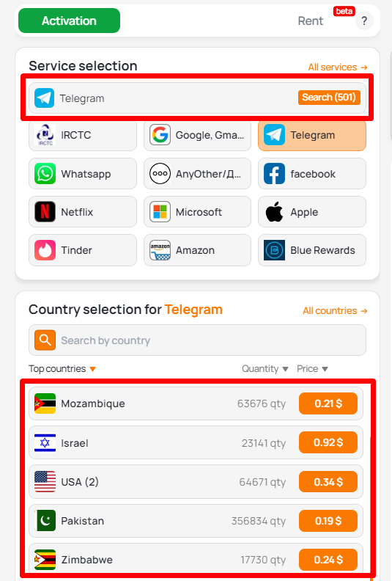
Task: Select the IRCTC service icon
Action: (45, 135)
